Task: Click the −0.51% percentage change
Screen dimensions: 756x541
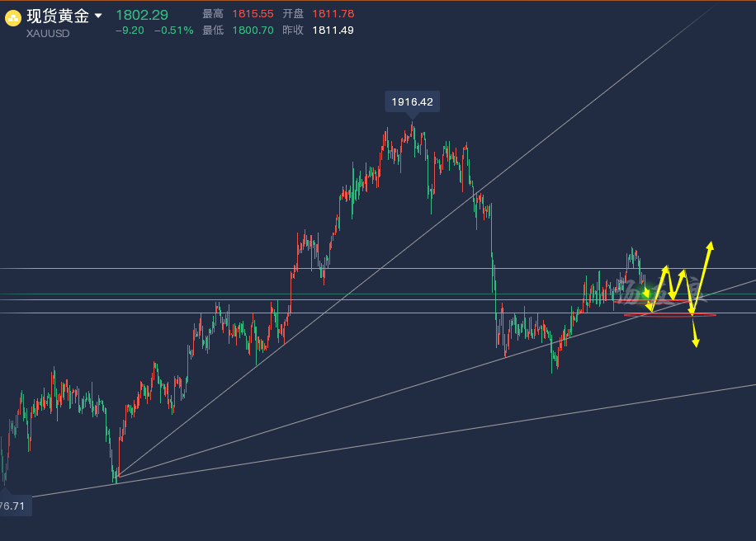Action: [173, 31]
